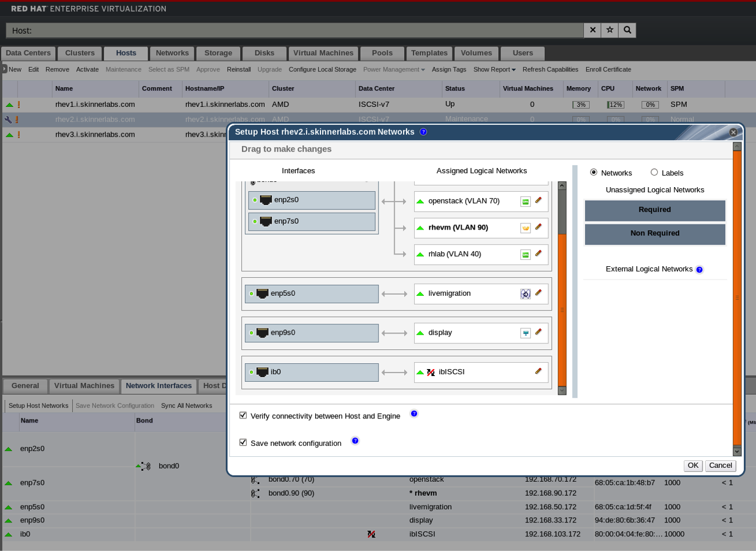Image resolution: width=756 pixels, height=551 pixels.
Task: Open help icon next to dialog title
Action: click(x=423, y=132)
